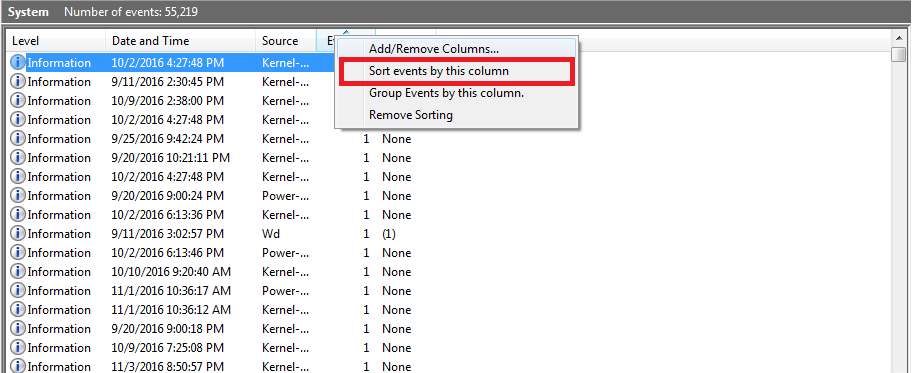Click the Source column header
Screen dimensions: 912x373
tap(286, 41)
